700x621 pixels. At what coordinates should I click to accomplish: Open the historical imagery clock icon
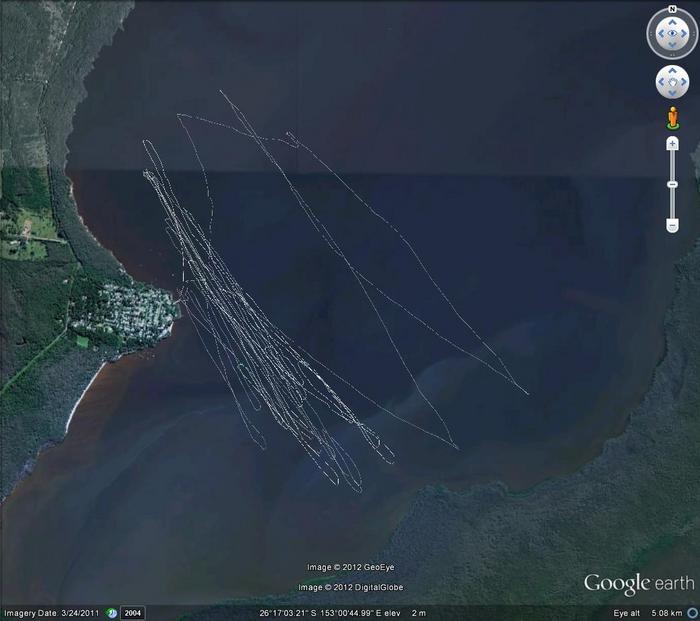point(112,613)
